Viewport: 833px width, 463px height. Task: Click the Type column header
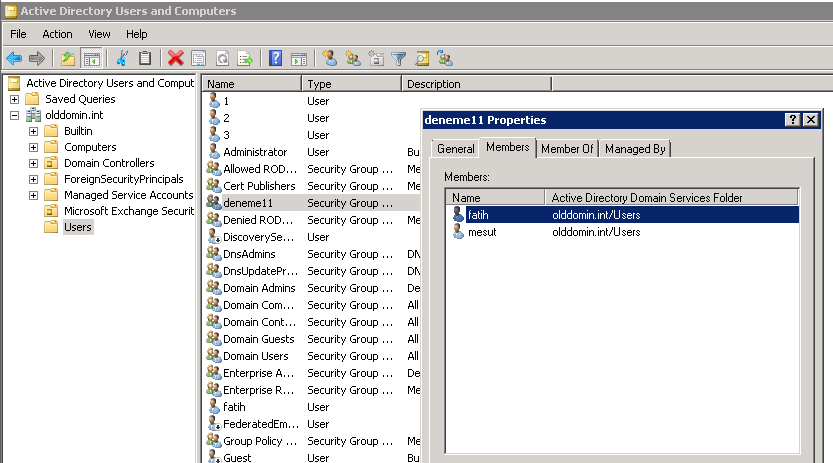click(320, 84)
